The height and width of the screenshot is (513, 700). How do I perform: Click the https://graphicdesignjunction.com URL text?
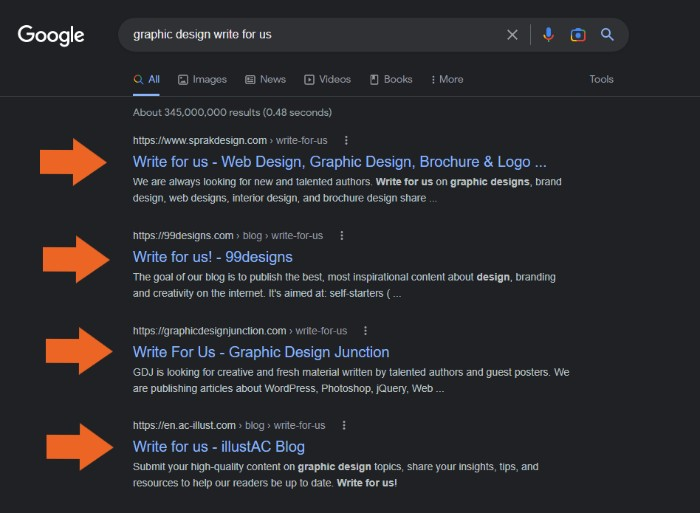[209, 331]
